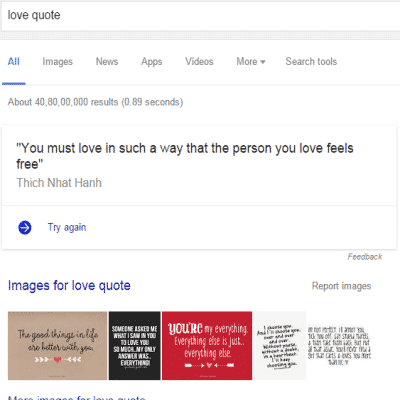Viewport: 400px width, 400px height.
Task: Open the News tab
Action: 107,62
